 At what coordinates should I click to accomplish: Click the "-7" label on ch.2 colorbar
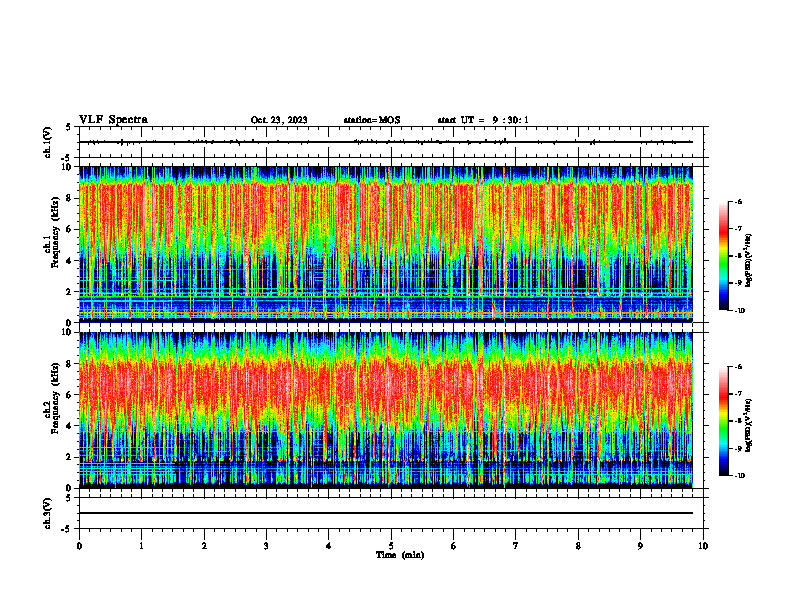[x=738, y=394]
